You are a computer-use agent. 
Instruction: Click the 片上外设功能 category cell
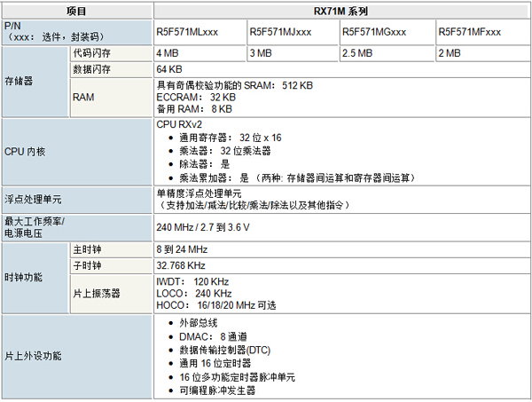[34, 356]
